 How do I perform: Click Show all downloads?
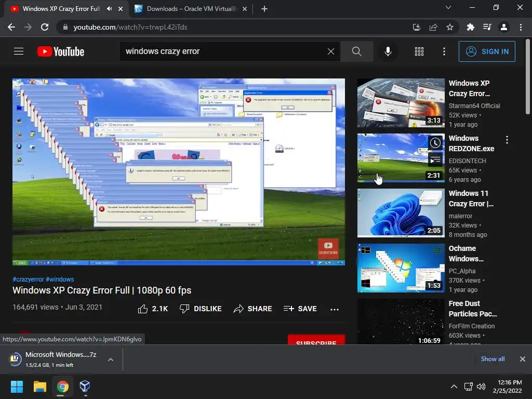coord(493,359)
